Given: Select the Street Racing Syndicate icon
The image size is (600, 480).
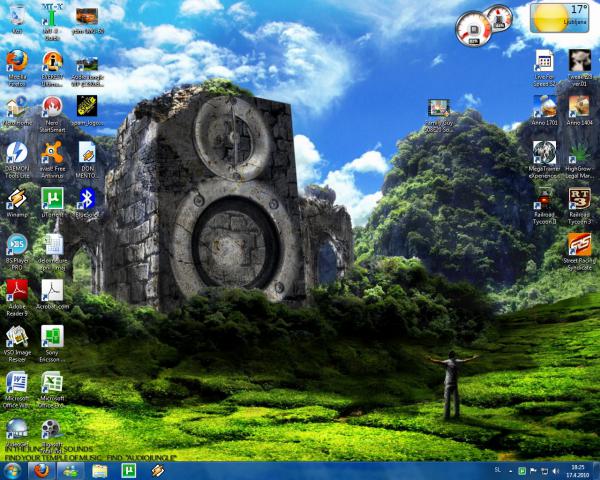Looking at the screenshot, I should pos(579,245).
